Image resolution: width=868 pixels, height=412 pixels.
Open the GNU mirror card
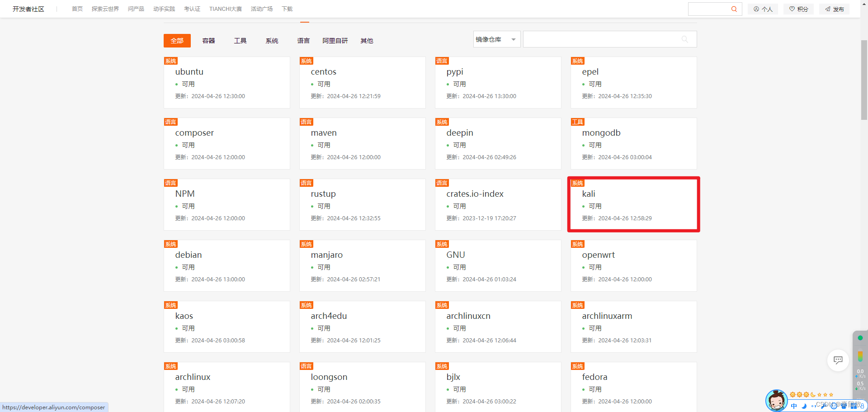coord(498,265)
